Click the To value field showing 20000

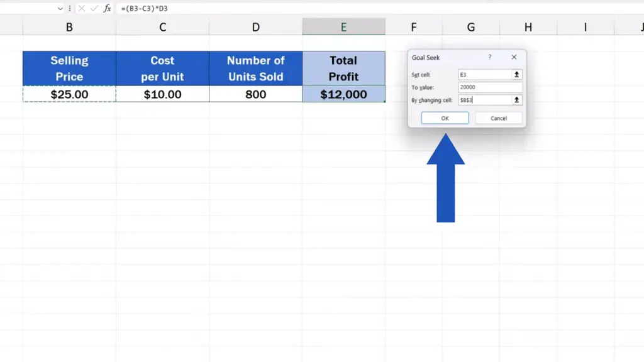point(491,87)
